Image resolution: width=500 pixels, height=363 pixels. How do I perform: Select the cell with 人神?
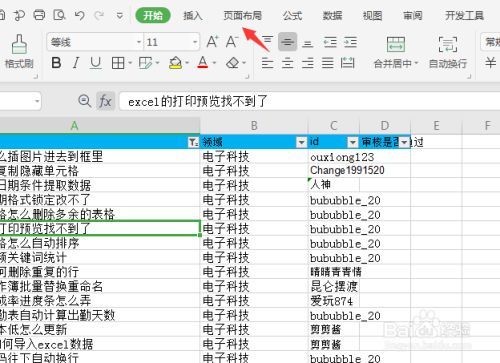click(334, 185)
